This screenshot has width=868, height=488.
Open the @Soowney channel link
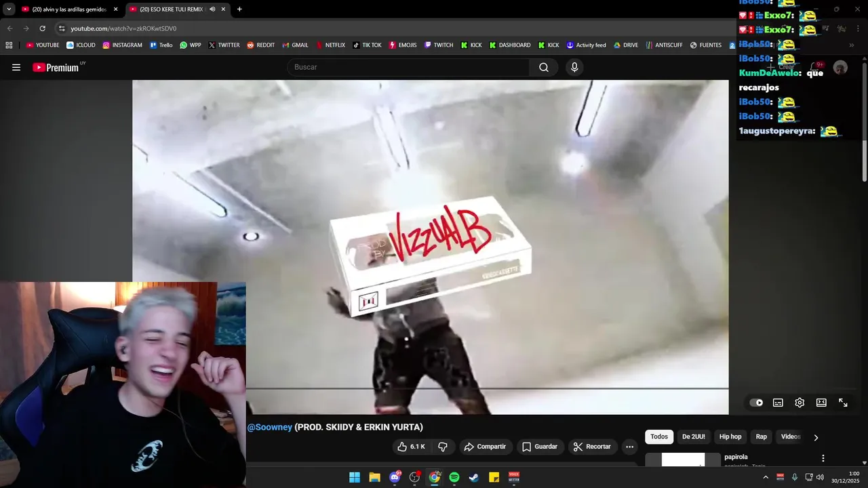tap(270, 427)
